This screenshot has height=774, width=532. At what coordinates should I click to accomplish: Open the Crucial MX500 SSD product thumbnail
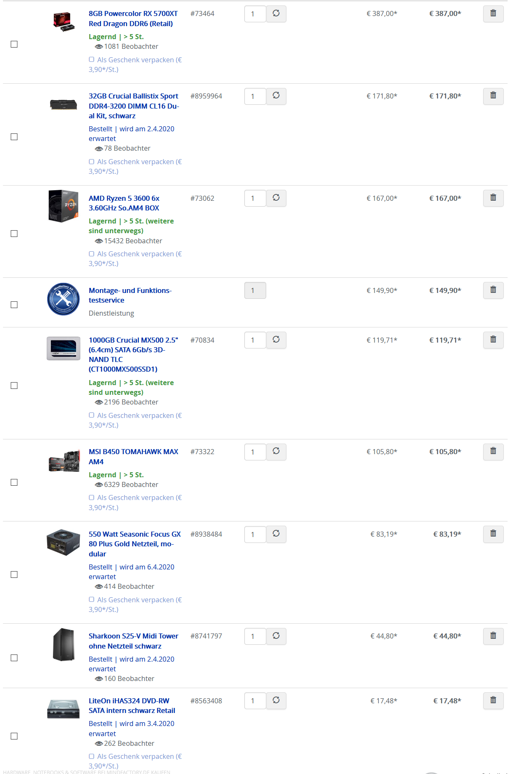point(64,348)
